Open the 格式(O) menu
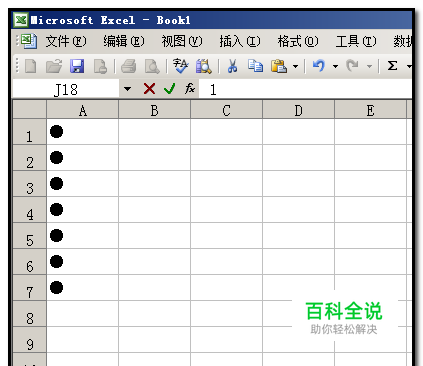Screen dimensions: 423x366 [298, 41]
